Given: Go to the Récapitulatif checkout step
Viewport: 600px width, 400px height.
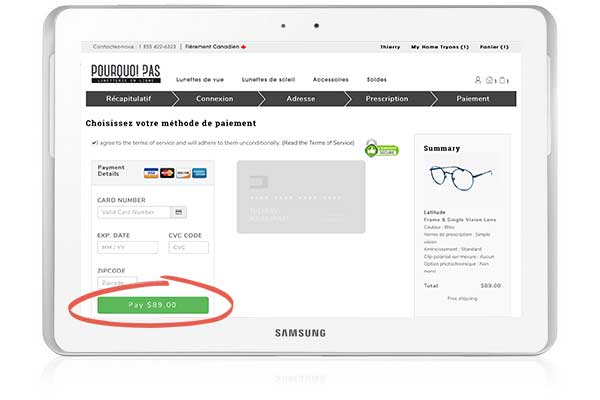Looking at the screenshot, I should [x=129, y=99].
